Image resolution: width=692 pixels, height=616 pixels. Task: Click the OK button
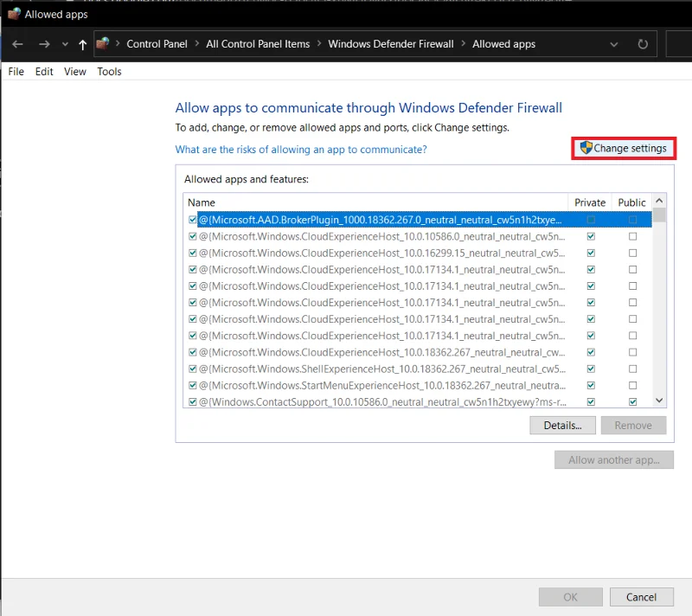click(x=570, y=597)
